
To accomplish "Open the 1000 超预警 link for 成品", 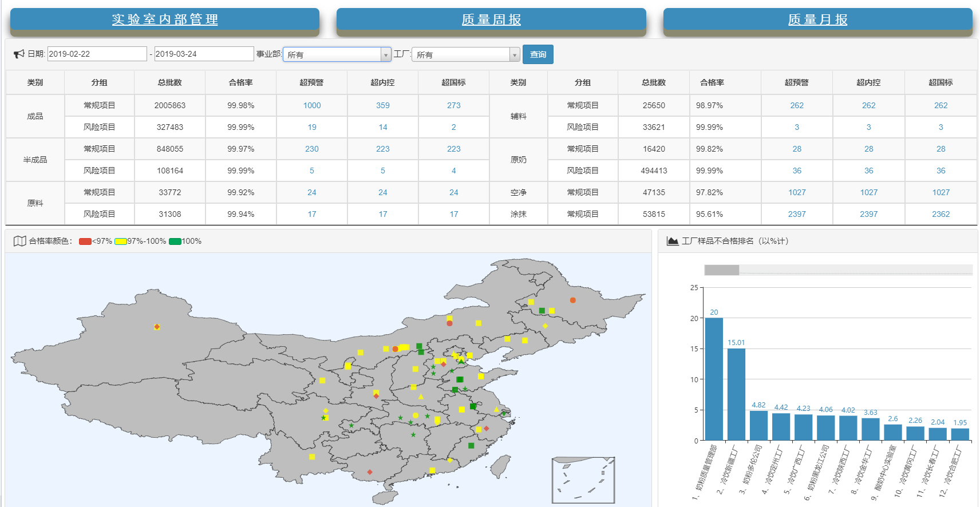I will pos(312,105).
